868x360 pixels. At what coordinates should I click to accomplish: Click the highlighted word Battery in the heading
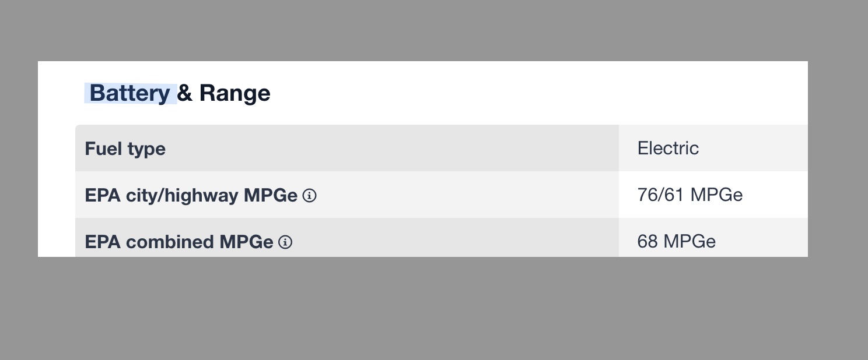click(x=129, y=93)
